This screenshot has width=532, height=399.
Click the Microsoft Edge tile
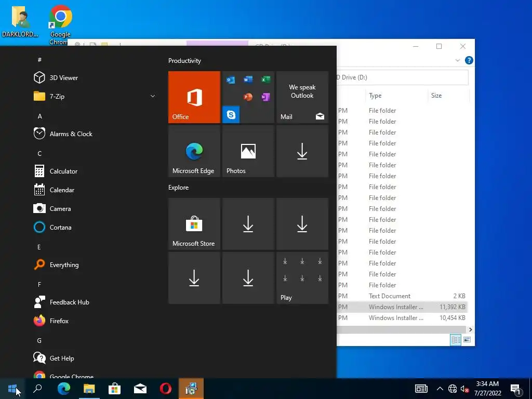(194, 151)
